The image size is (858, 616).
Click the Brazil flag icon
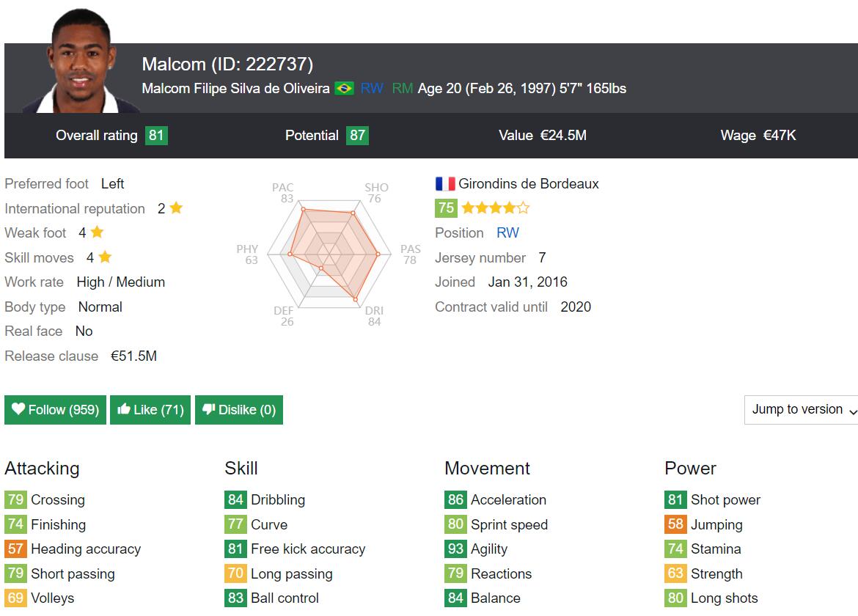(343, 89)
